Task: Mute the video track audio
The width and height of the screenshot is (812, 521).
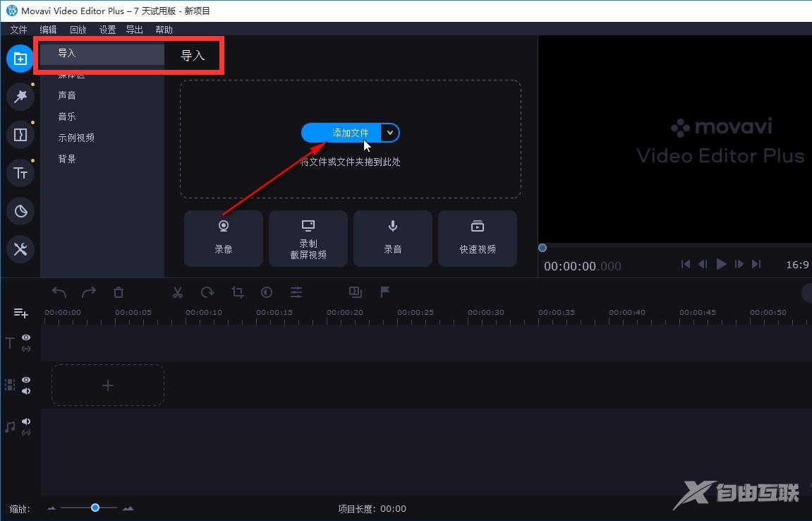Action: pos(26,391)
